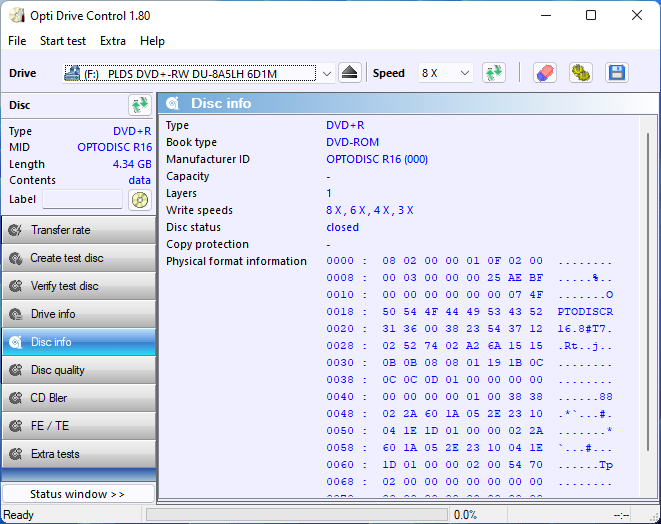This screenshot has height=524, width=661.
Task: Click the Capacity label
Action: [x=188, y=176]
